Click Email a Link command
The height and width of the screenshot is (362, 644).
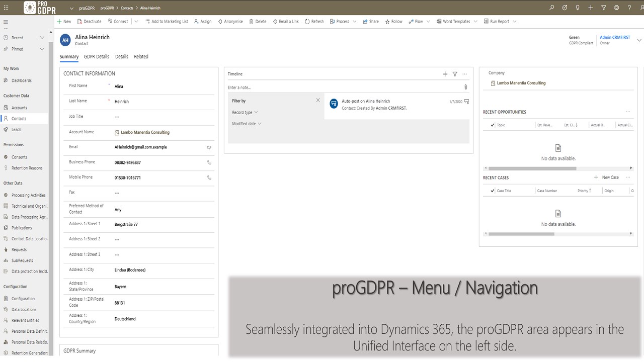(x=286, y=22)
